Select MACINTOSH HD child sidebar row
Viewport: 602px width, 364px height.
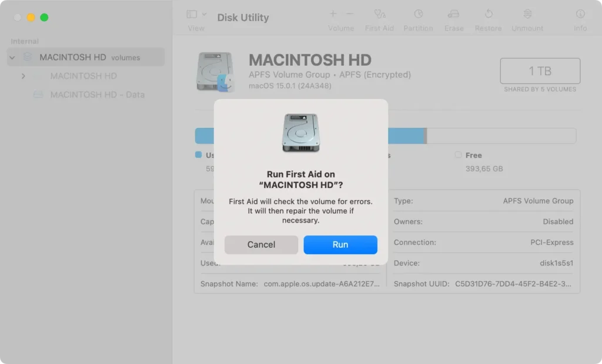pyautogui.click(x=86, y=76)
